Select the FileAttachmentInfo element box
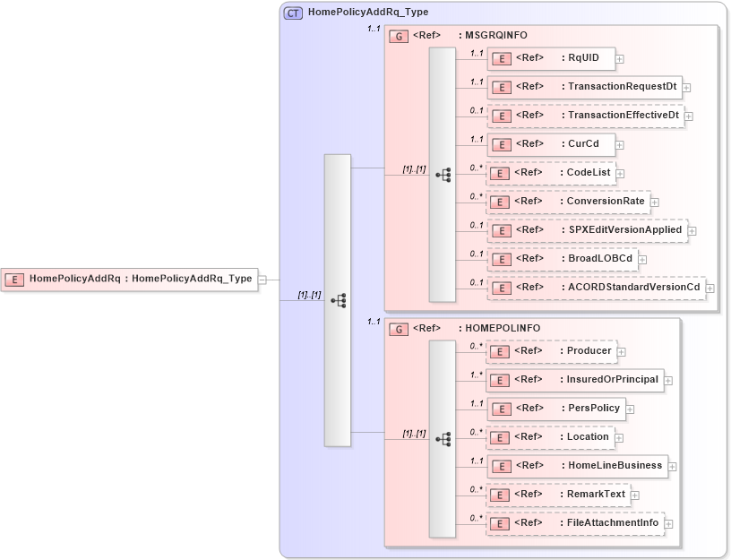 (x=573, y=522)
